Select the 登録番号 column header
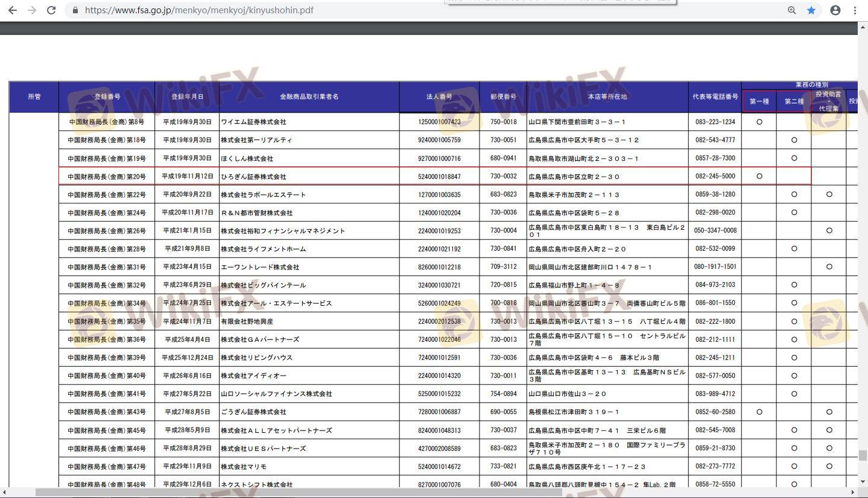The width and height of the screenshot is (868, 498). [107, 96]
